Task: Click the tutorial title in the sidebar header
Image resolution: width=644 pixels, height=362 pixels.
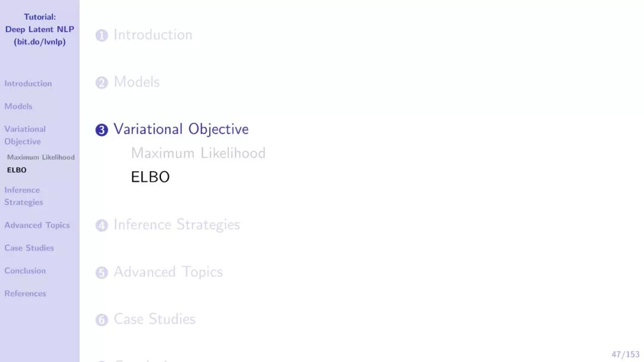Action: (39, 29)
